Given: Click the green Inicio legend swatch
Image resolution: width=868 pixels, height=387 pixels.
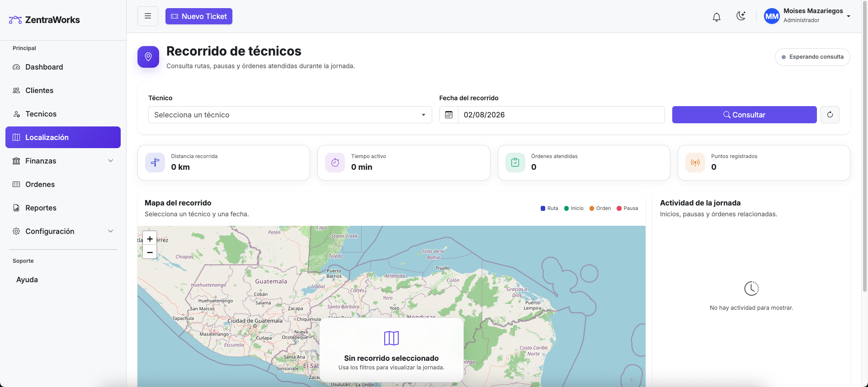Looking at the screenshot, I should pyautogui.click(x=566, y=208).
